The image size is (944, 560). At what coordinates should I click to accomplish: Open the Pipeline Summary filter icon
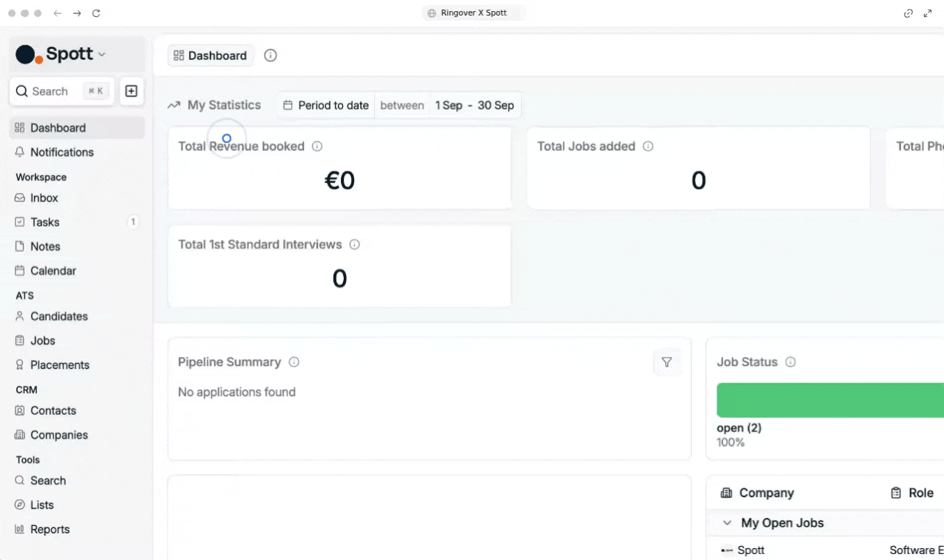[x=667, y=362]
